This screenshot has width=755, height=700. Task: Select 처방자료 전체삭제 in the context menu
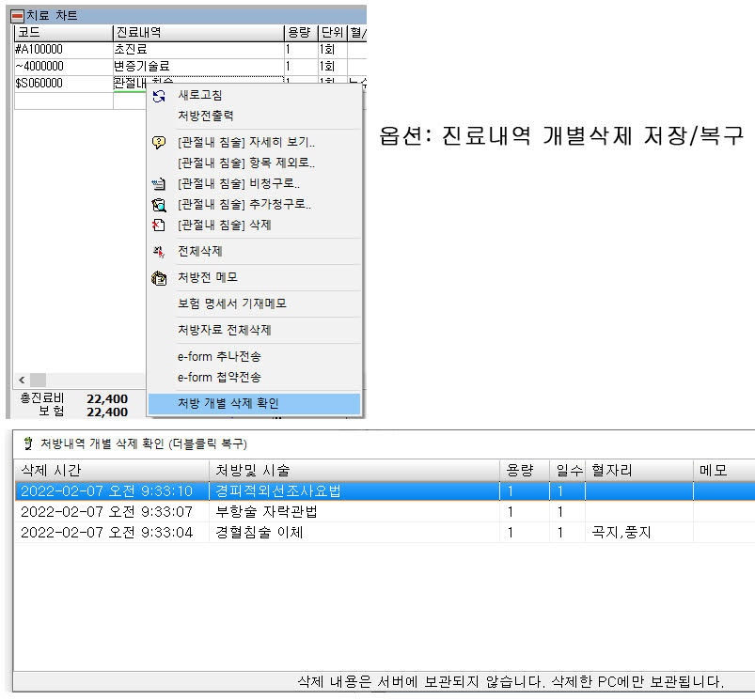224,330
